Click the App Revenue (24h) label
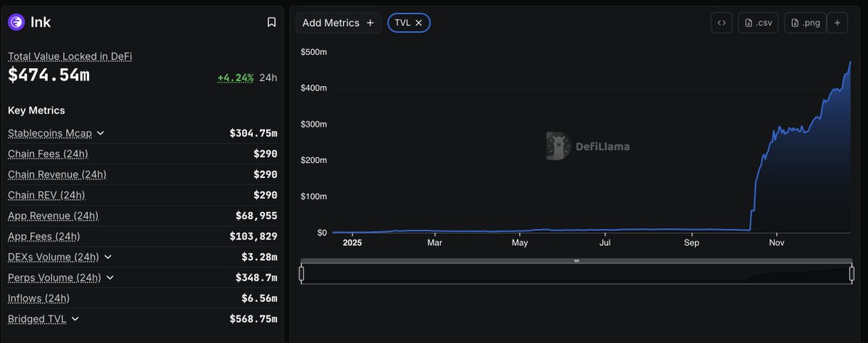Screen dimensions: 868x343 click(53, 216)
